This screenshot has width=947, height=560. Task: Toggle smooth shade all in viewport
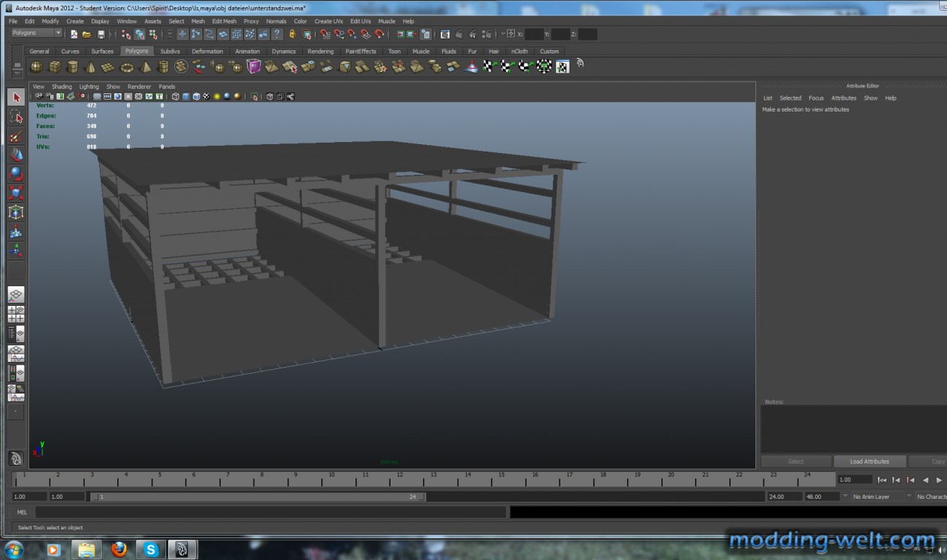click(186, 96)
